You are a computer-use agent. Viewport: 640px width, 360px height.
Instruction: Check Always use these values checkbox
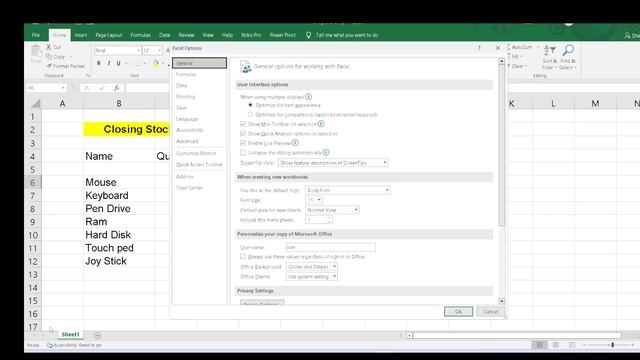(x=243, y=256)
